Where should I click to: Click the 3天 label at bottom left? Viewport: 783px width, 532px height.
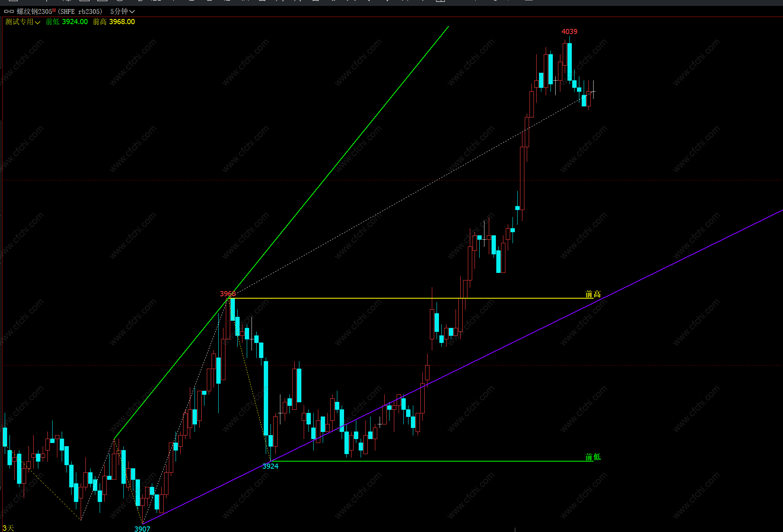pos(8,528)
